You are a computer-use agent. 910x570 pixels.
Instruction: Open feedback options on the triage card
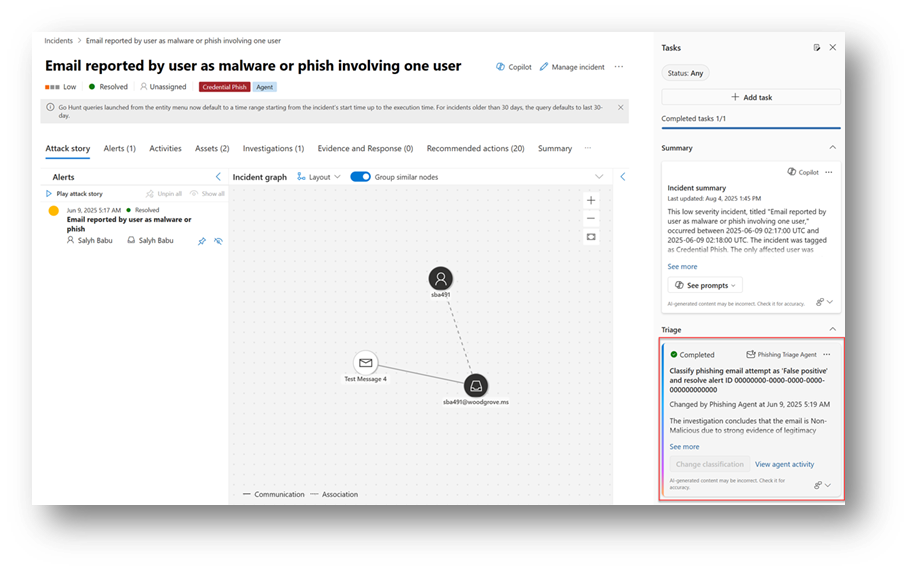[x=822, y=485]
